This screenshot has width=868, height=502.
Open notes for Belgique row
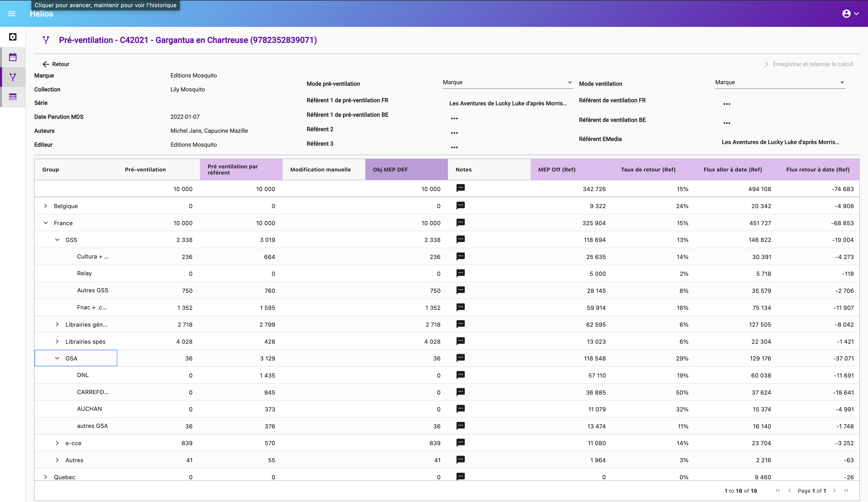(461, 206)
